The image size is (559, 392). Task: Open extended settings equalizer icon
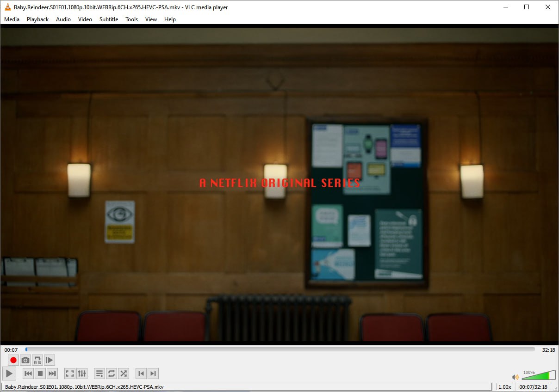tap(82, 374)
